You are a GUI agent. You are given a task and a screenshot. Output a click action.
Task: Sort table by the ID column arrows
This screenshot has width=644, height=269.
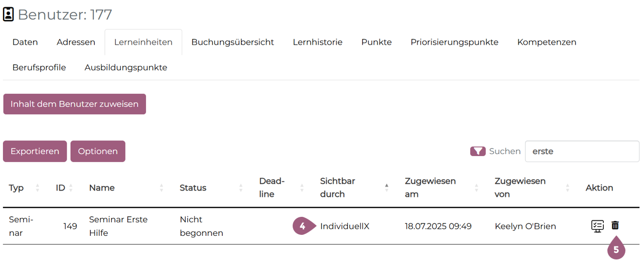coord(71,188)
